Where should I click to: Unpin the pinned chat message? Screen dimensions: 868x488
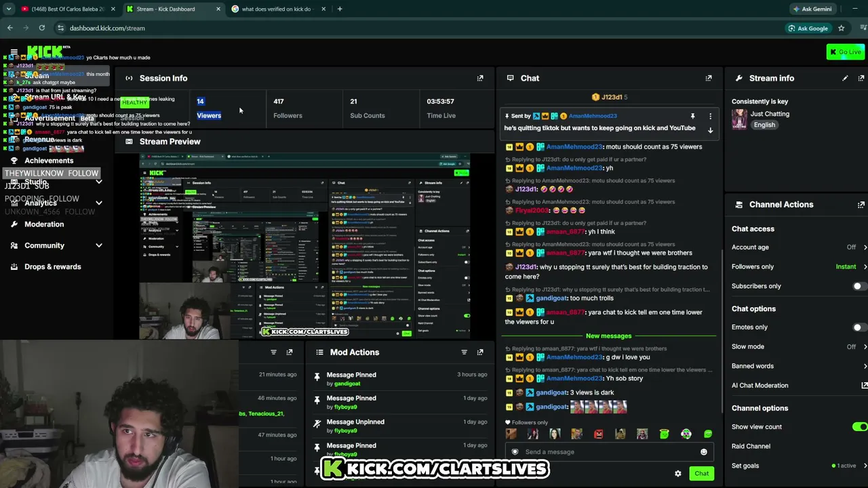click(x=692, y=116)
